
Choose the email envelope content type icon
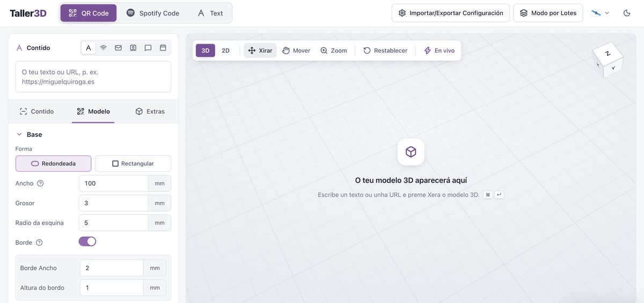click(118, 48)
